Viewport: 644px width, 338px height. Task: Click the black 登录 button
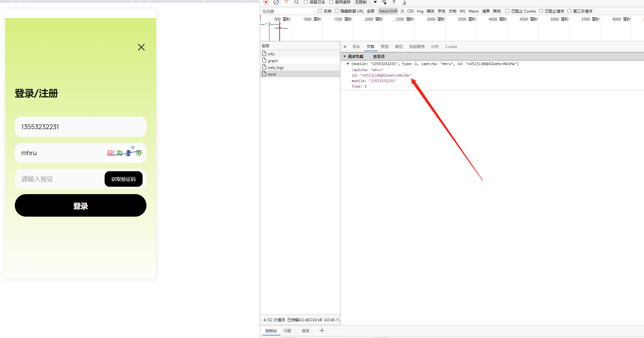(80, 205)
